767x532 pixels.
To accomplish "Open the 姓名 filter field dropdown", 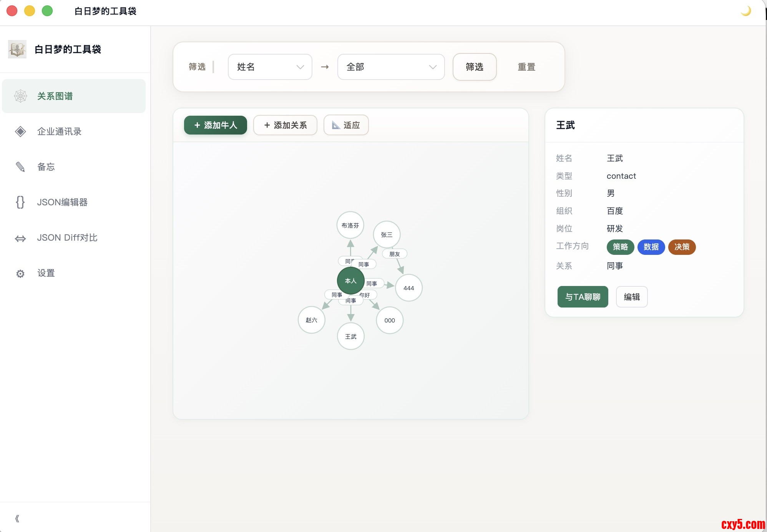I will click(270, 67).
